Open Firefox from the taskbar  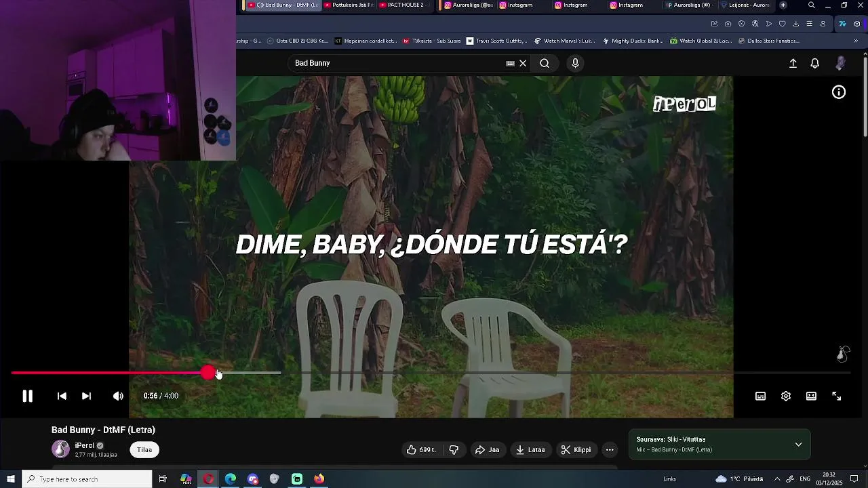[x=319, y=479]
